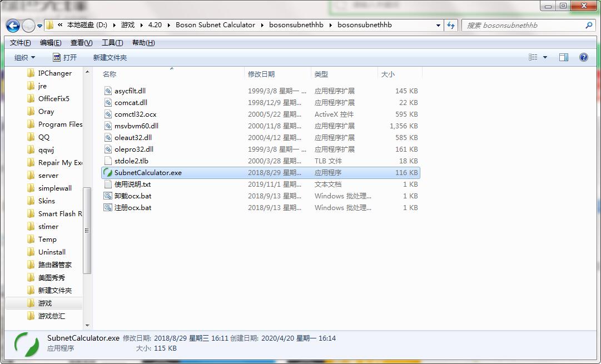Select the stimer folder in tree
This screenshot has width=601, height=364.
pos(43,226)
